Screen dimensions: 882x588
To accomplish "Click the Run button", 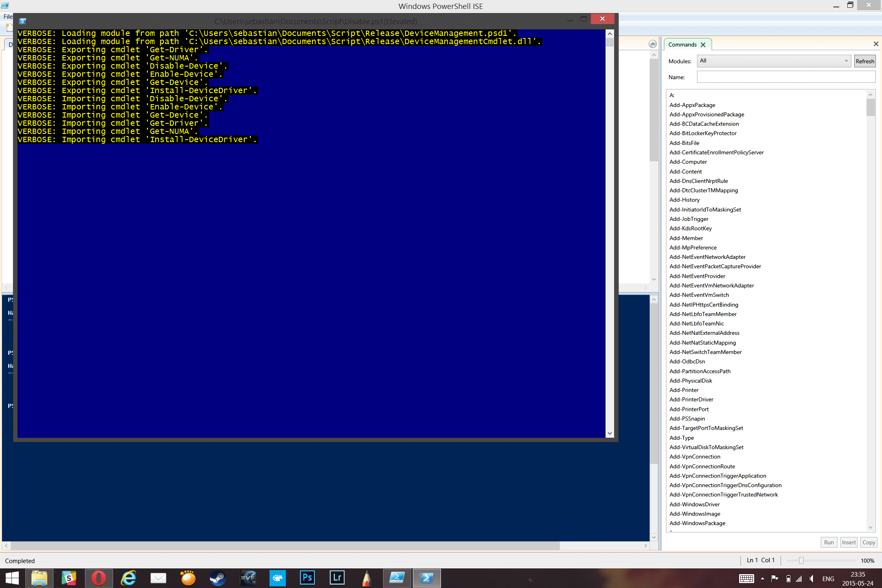I will pos(829,542).
